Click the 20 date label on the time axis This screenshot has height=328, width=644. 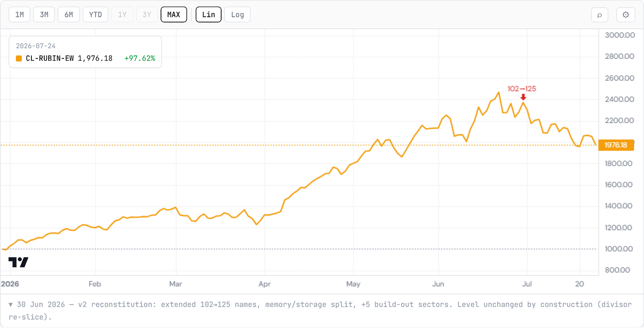[x=580, y=283]
